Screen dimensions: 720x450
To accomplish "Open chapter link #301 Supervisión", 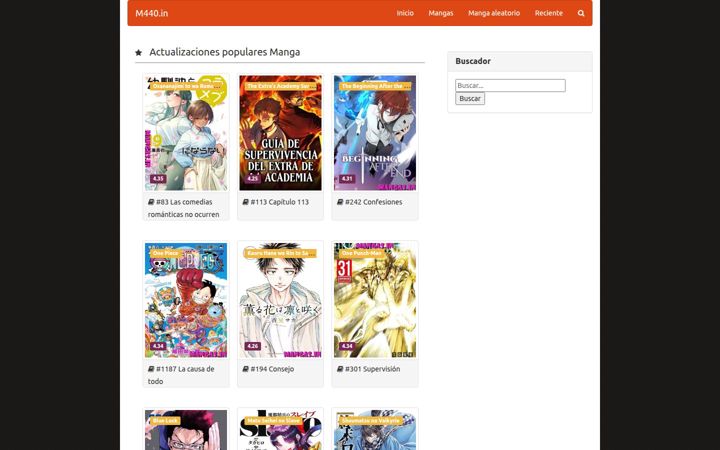I will click(x=372, y=369).
